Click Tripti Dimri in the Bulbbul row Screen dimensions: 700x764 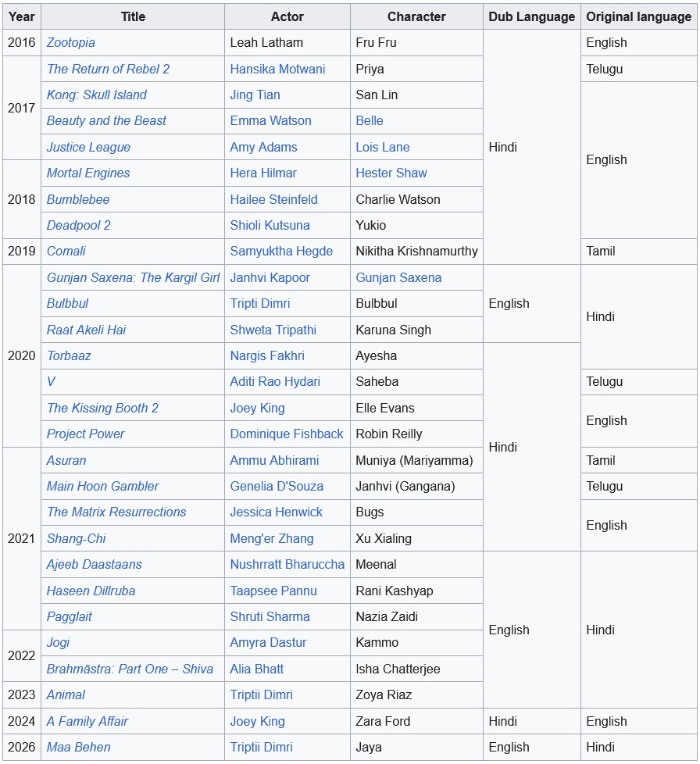tap(259, 303)
